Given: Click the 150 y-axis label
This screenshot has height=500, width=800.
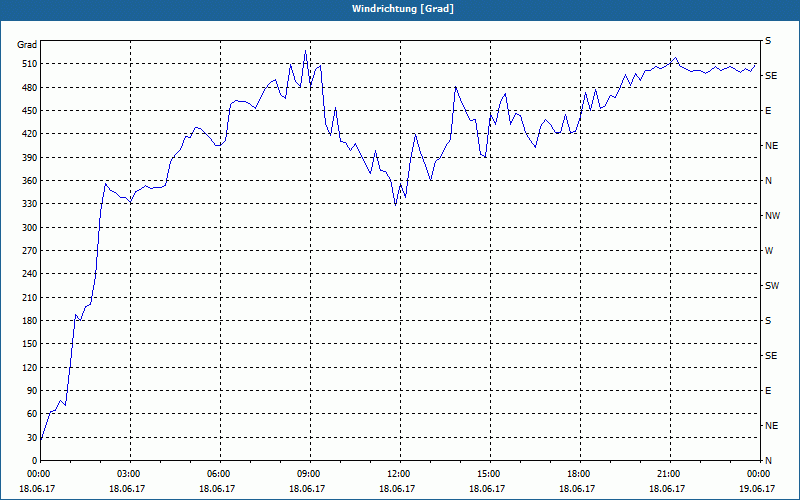Looking at the screenshot, I should [29, 344].
